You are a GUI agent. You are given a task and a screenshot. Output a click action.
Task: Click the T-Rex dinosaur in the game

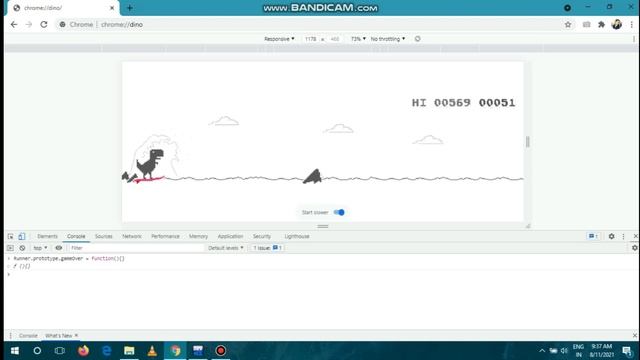150,164
